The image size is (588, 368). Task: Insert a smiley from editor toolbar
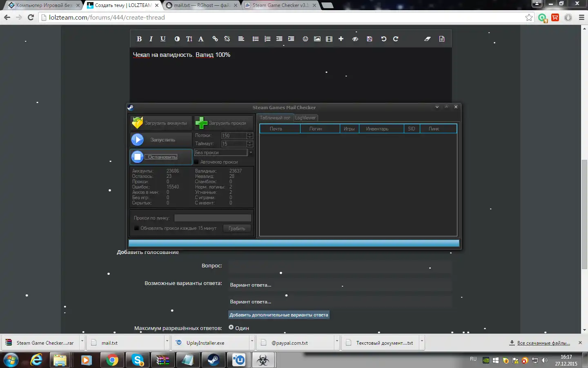coord(305,39)
